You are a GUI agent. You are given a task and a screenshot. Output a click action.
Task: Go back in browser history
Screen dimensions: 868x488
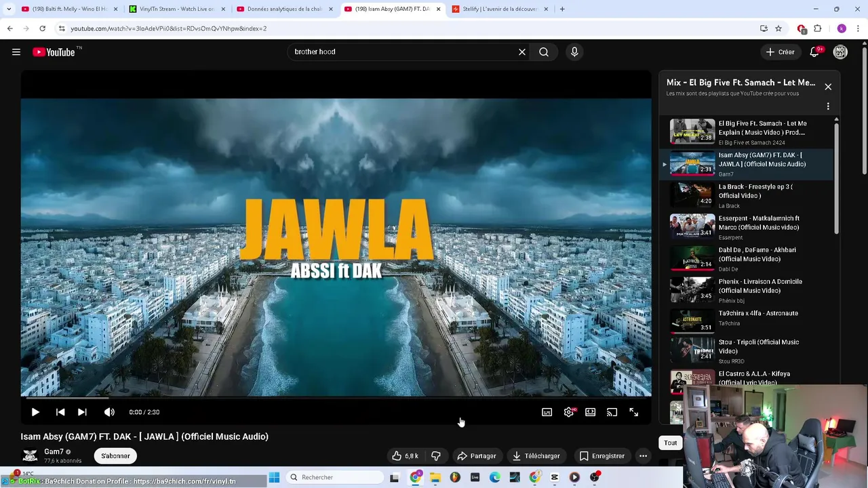pyautogui.click(x=9, y=28)
